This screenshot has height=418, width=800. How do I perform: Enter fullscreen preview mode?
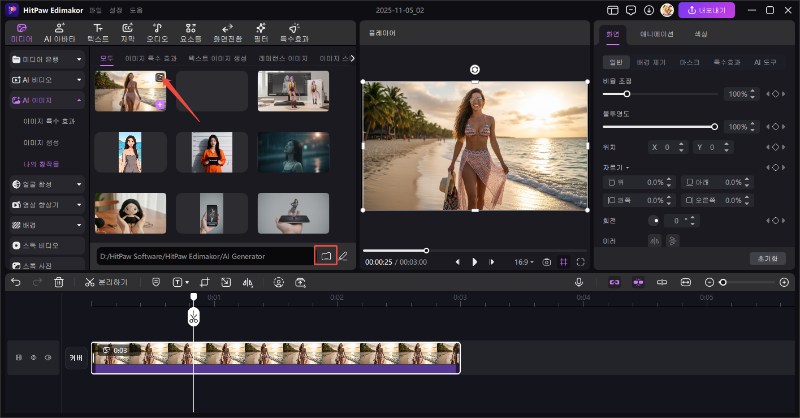[x=581, y=262]
